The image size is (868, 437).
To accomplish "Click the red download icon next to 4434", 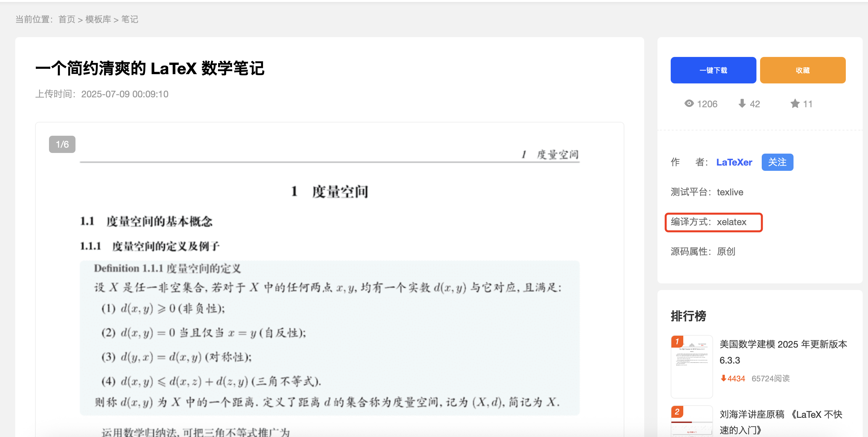I will click(723, 378).
